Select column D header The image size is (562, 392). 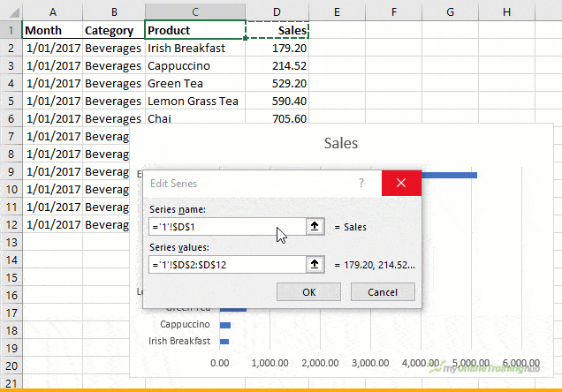pos(277,12)
